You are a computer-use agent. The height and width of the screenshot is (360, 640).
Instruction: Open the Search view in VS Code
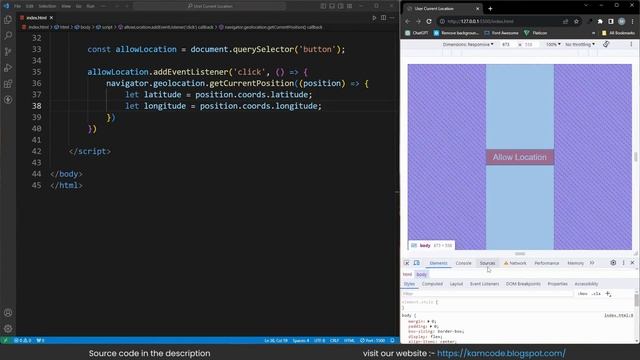pos(8,36)
